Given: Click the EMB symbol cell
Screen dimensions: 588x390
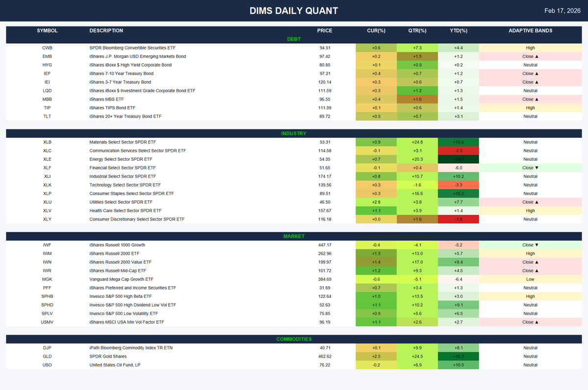Looking at the screenshot, I should [48, 56].
